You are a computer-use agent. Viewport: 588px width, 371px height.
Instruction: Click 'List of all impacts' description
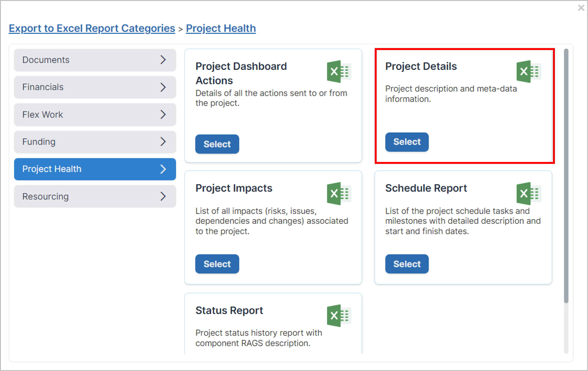(272, 221)
